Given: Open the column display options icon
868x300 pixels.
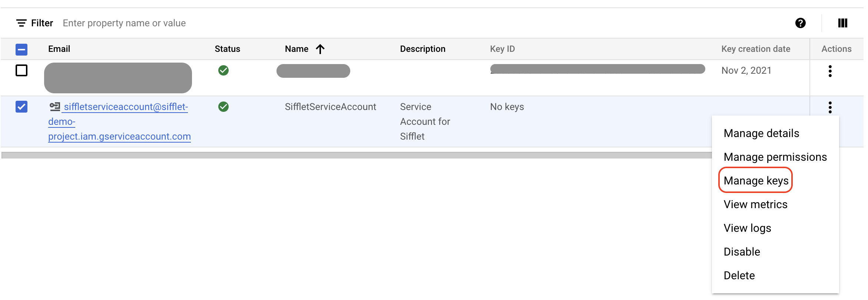Looking at the screenshot, I should click(x=842, y=23).
